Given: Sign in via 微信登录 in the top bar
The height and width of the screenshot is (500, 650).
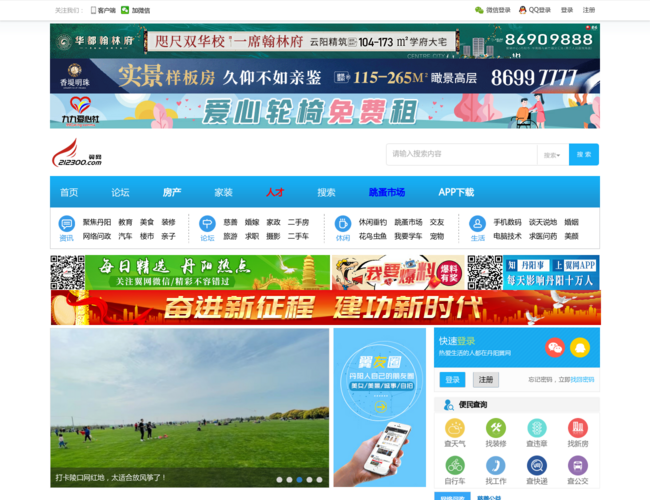Looking at the screenshot, I should pos(492,10).
